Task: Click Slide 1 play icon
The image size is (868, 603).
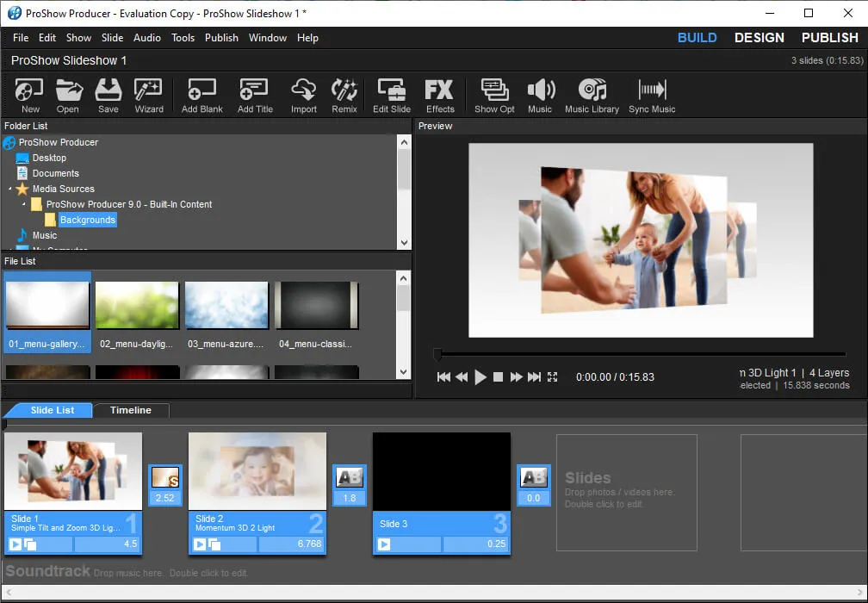Action: pos(15,544)
